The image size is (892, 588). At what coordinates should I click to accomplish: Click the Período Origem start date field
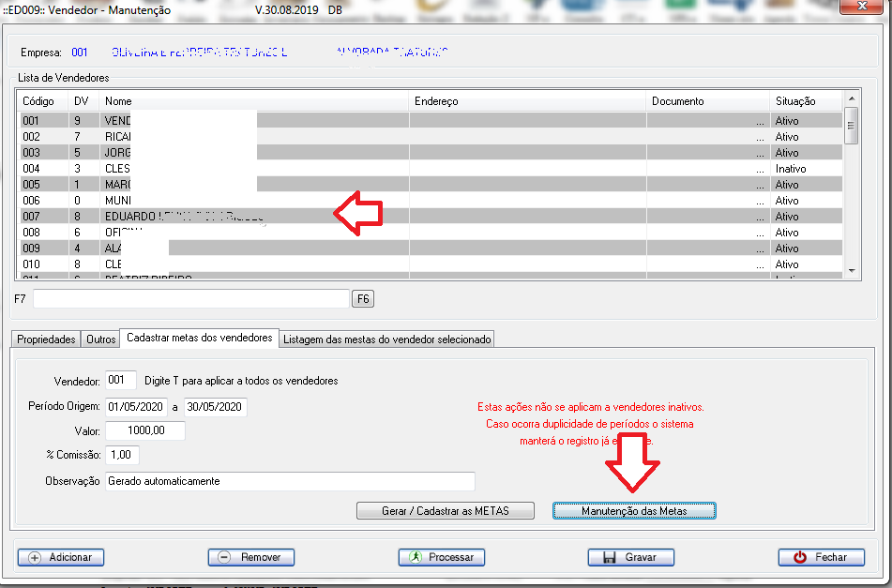[136, 407]
